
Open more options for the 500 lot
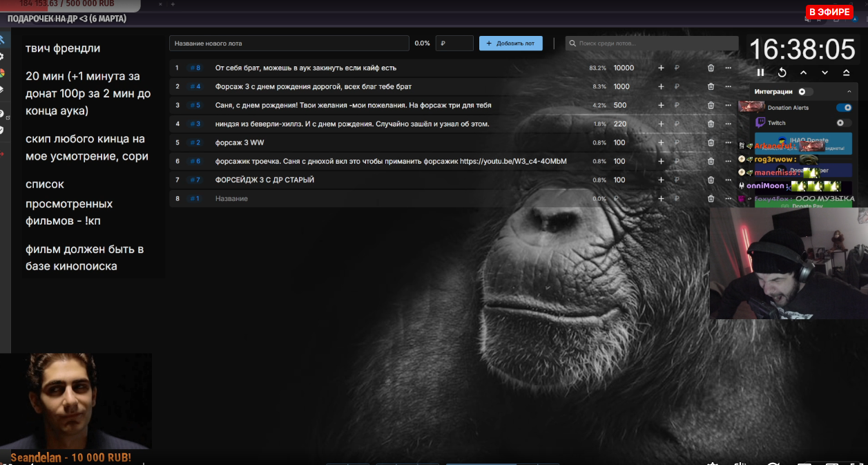[x=728, y=105]
